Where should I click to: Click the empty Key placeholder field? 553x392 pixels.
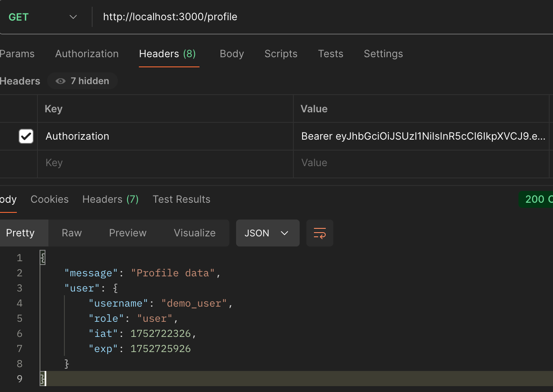165,163
